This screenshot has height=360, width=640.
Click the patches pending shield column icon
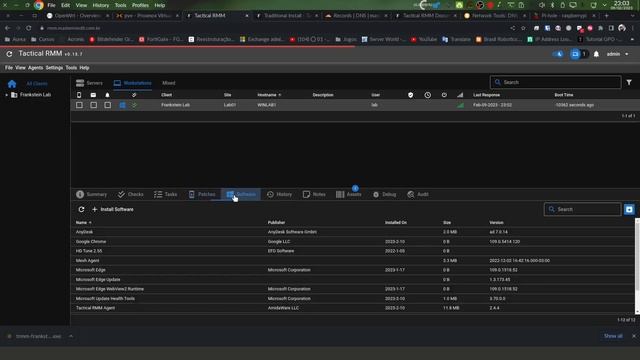(x=411, y=95)
